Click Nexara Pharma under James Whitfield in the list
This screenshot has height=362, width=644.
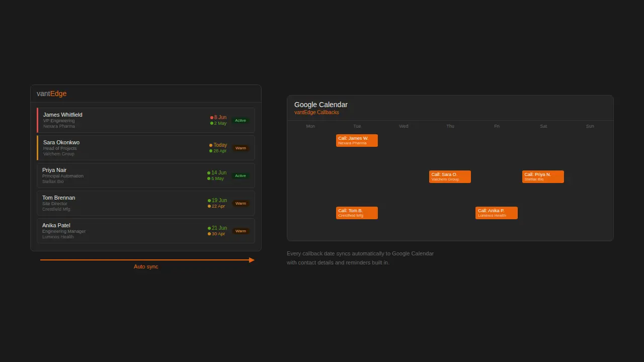point(59,126)
